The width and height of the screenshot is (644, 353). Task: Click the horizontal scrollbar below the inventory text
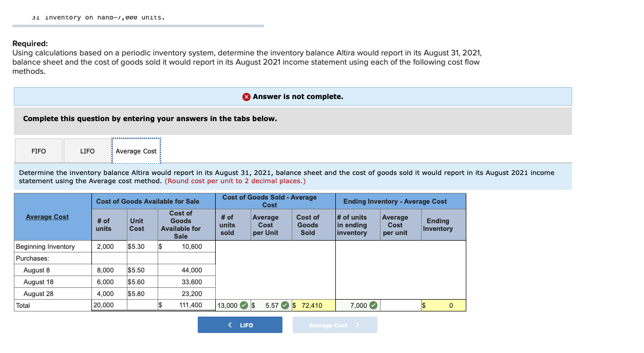click(x=139, y=24)
